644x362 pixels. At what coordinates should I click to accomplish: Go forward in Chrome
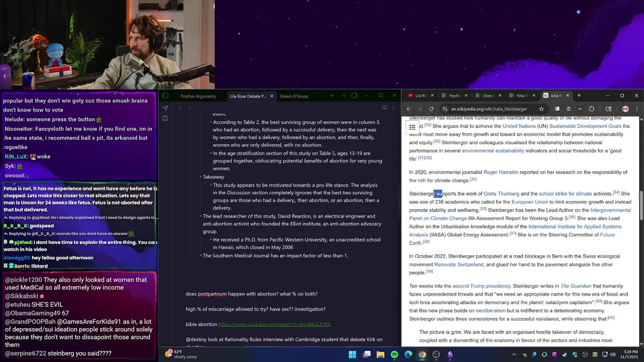(420, 109)
